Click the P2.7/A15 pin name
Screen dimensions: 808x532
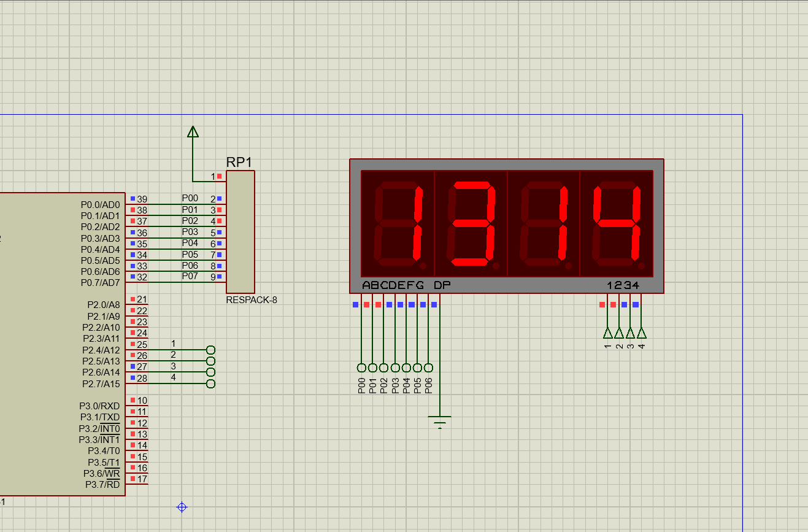pyautogui.click(x=101, y=384)
